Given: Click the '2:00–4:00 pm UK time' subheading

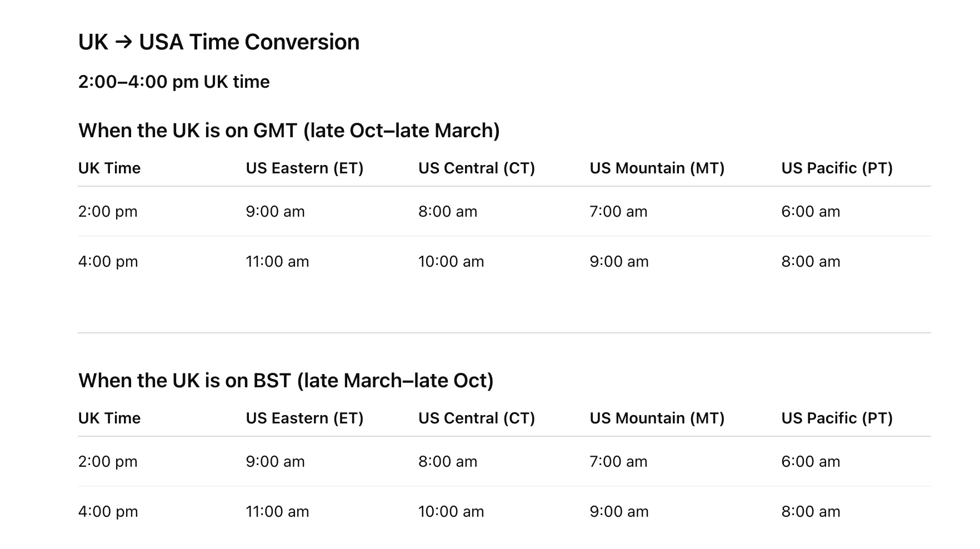Looking at the screenshot, I should pyautogui.click(x=174, y=82).
